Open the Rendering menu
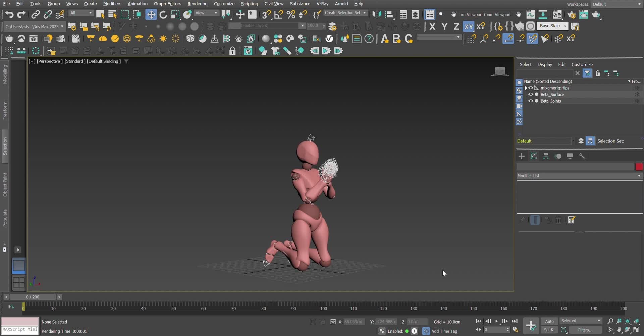Viewport: 644px width, 336px height. click(197, 4)
